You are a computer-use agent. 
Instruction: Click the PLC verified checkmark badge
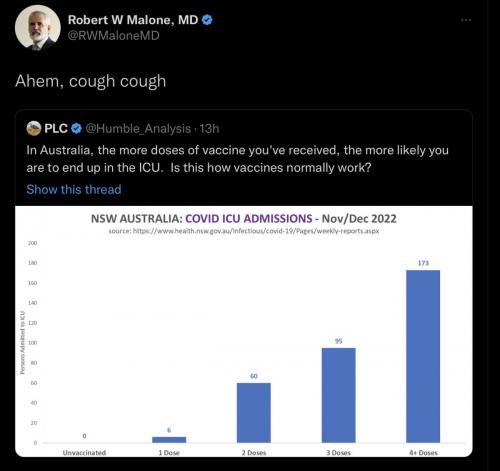(77, 128)
